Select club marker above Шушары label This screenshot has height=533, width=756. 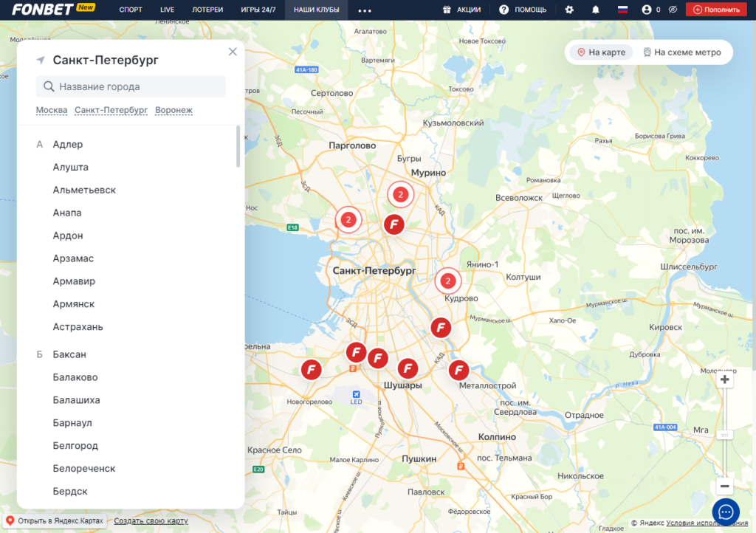[x=408, y=368]
